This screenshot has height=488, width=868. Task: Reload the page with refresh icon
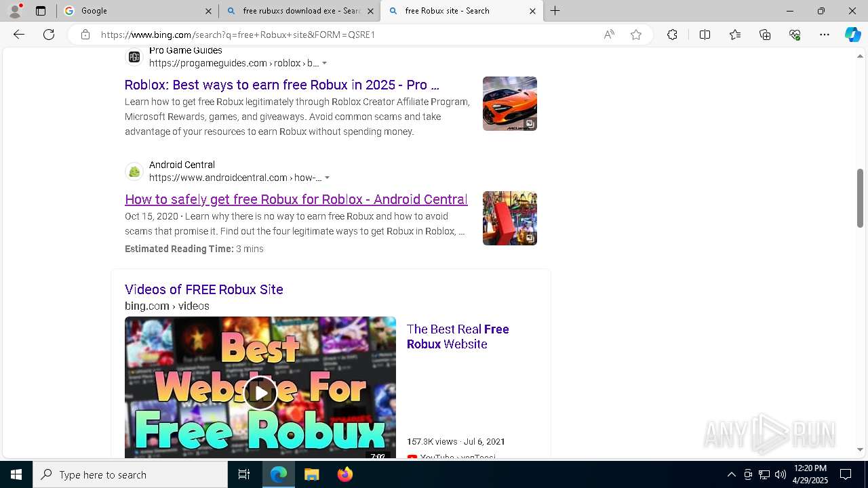pyautogui.click(x=49, y=35)
